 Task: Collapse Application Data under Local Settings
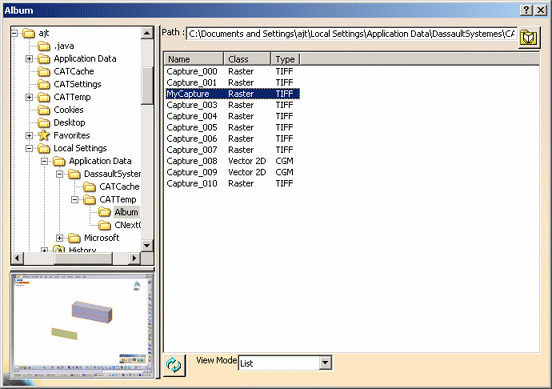pos(44,161)
